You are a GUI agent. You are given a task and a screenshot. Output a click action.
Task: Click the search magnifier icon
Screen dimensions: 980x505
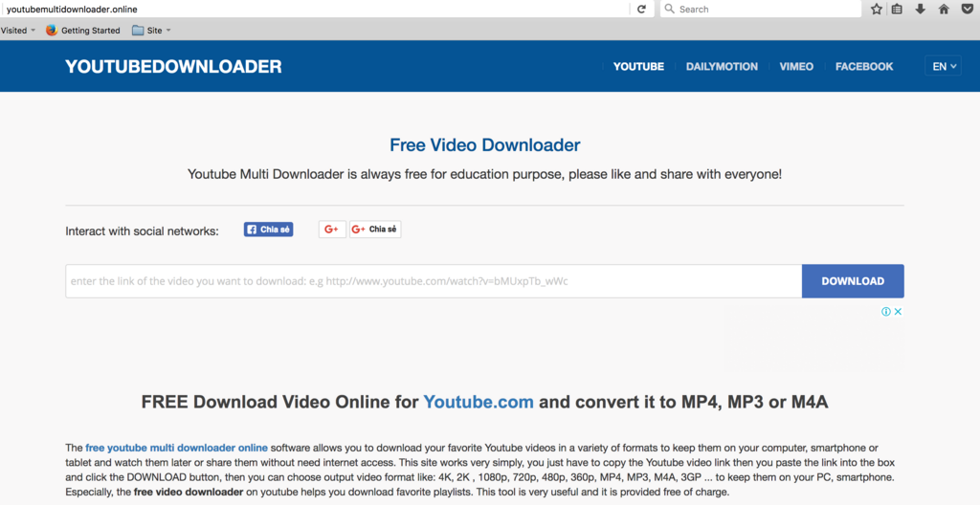point(669,9)
